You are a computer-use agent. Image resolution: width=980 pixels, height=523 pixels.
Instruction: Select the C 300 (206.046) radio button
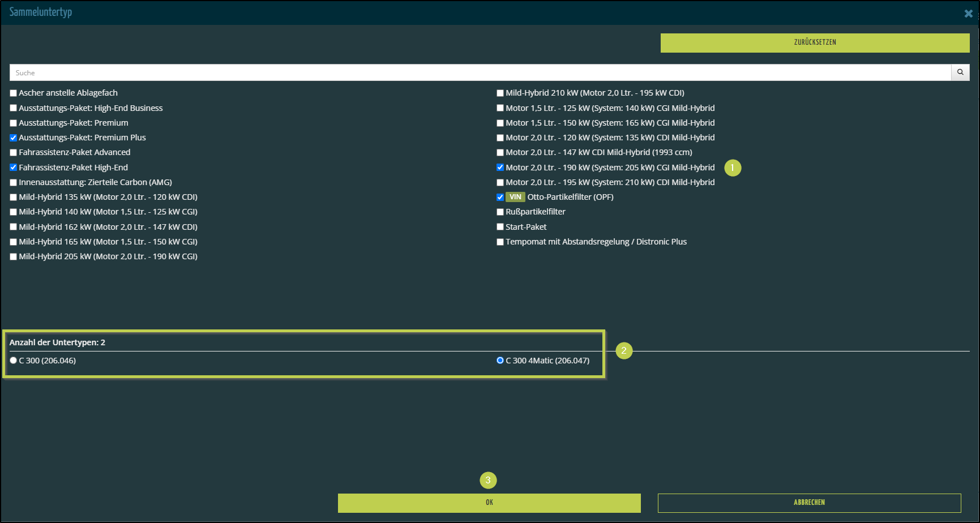[14, 361]
